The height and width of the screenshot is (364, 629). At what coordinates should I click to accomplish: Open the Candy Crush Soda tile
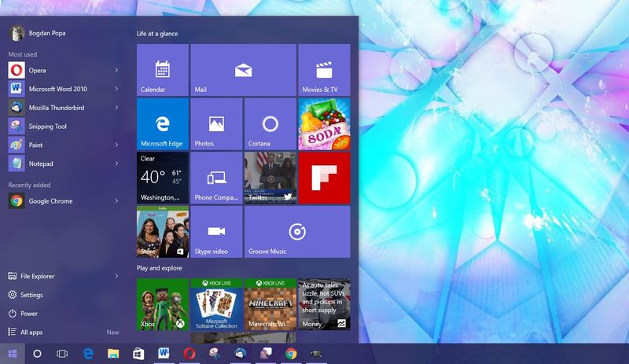click(324, 124)
